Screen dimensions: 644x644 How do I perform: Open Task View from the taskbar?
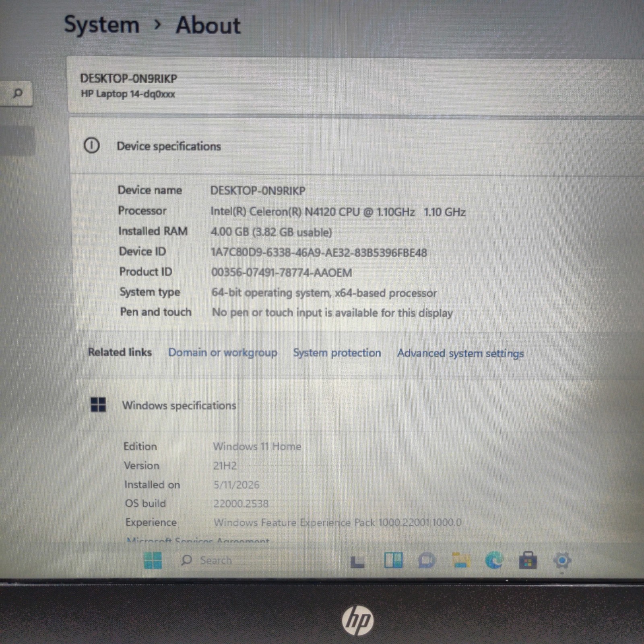point(357,562)
